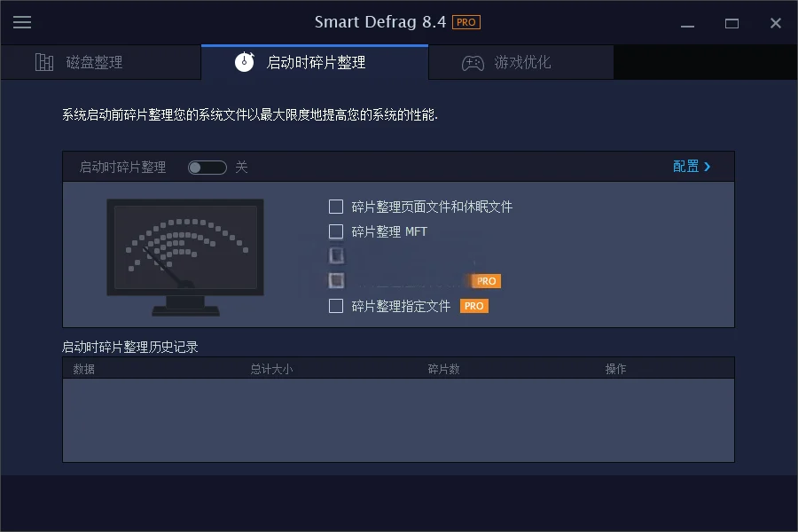798x532 pixels.
Task: Click the PRO badge beside Smart Defrag title
Action: point(465,22)
